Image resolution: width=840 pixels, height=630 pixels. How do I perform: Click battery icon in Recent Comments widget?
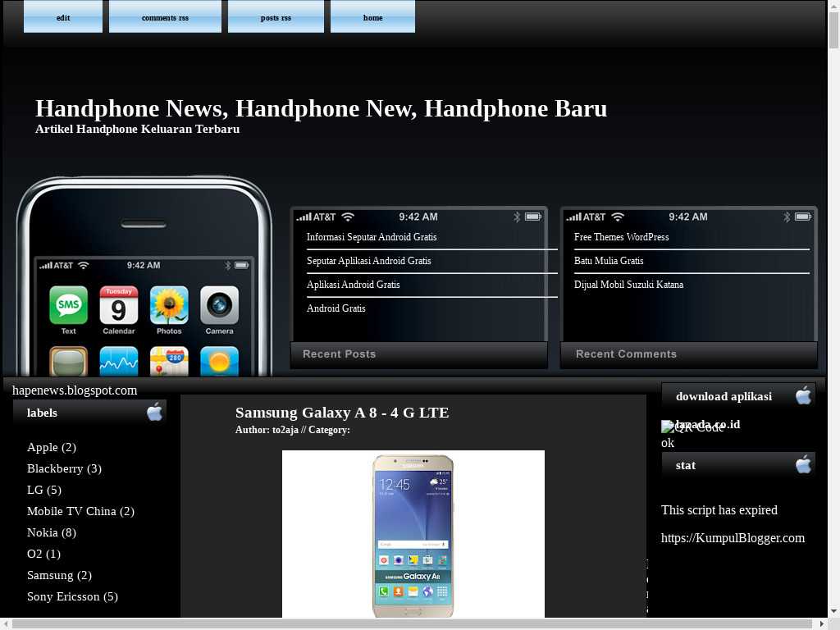[803, 217]
